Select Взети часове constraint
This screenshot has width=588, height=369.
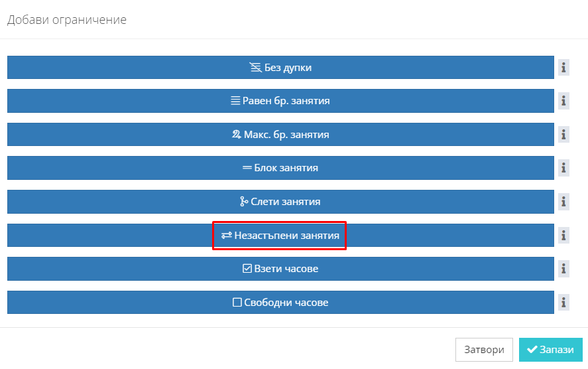[x=280, y=268]
